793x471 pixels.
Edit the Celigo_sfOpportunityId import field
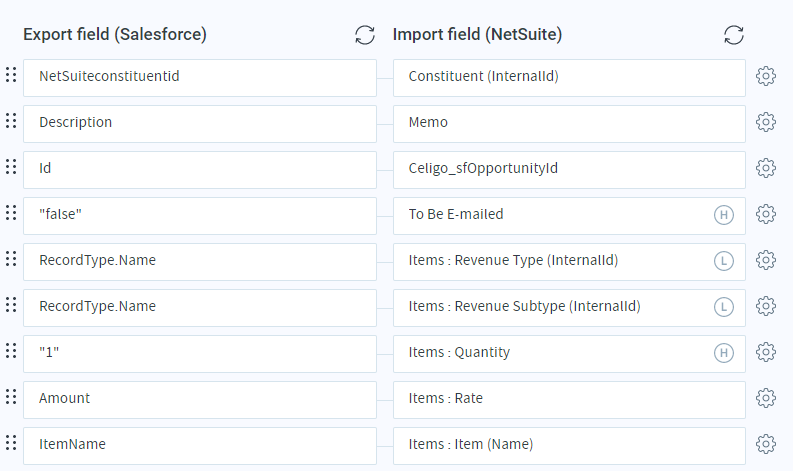tap(569, 170)
